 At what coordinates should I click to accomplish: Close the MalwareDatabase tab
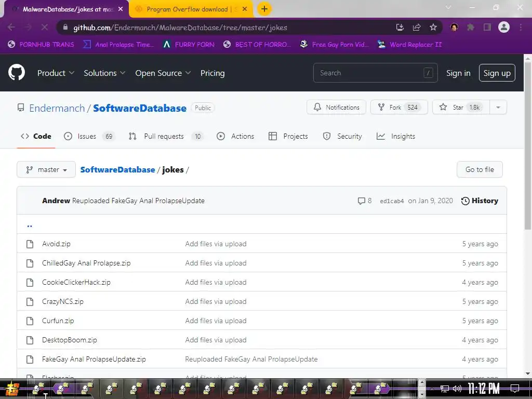(x=121, y=9)
